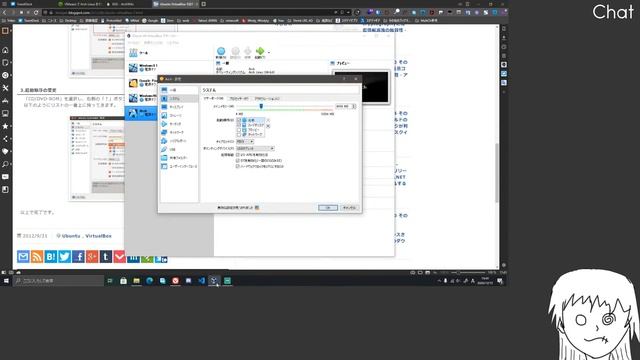Click orange RSS feed icon

tap(37, 257)
